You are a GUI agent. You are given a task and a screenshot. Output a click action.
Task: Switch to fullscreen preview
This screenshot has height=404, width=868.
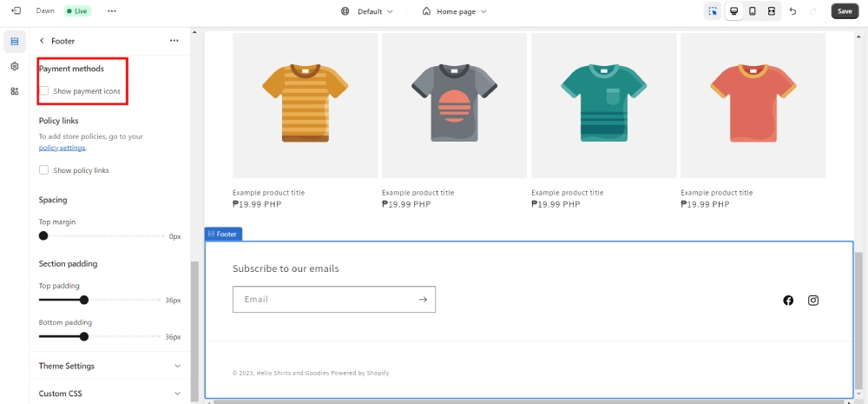click(x=771, y=11)
